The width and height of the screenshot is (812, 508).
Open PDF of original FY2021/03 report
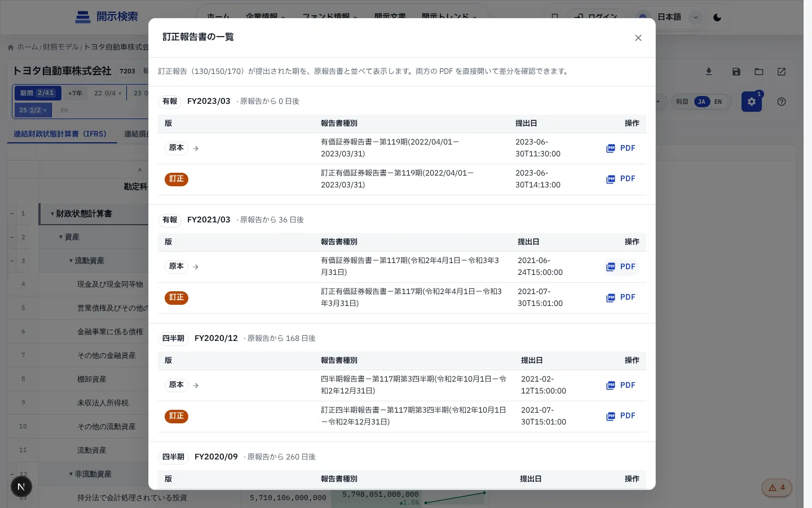(x=621, y=267)
